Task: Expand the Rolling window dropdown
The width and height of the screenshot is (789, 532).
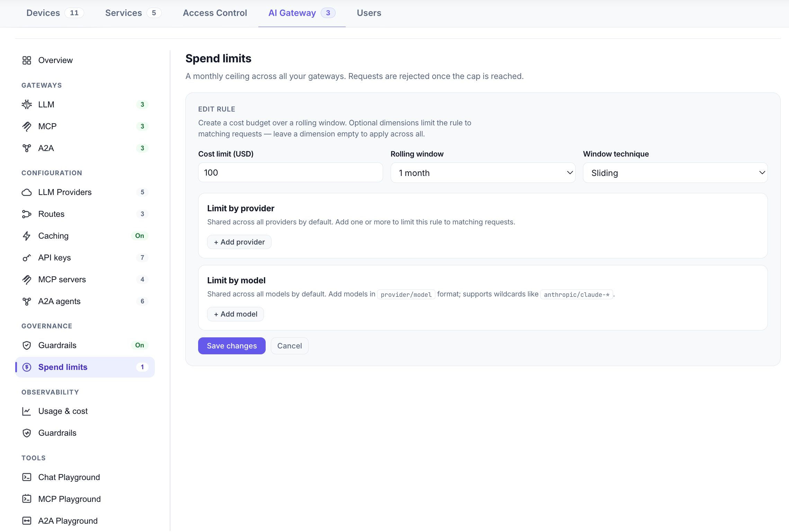Action: point(483,173)
